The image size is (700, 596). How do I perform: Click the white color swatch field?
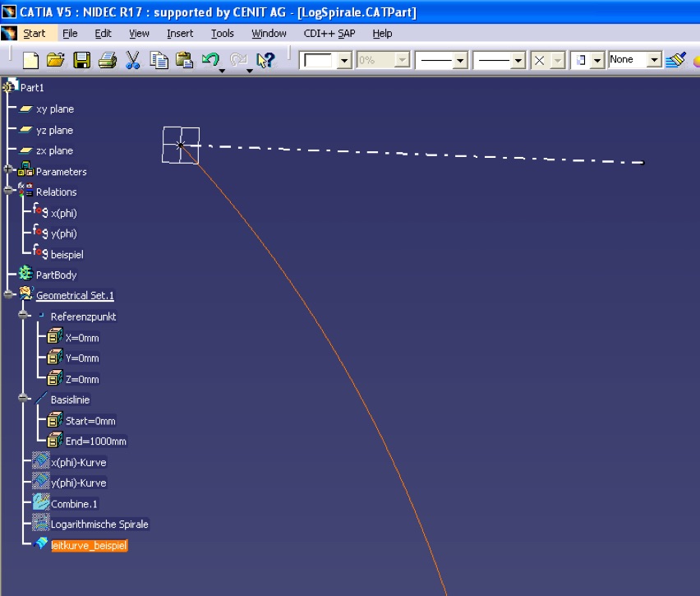pos(318,60)
